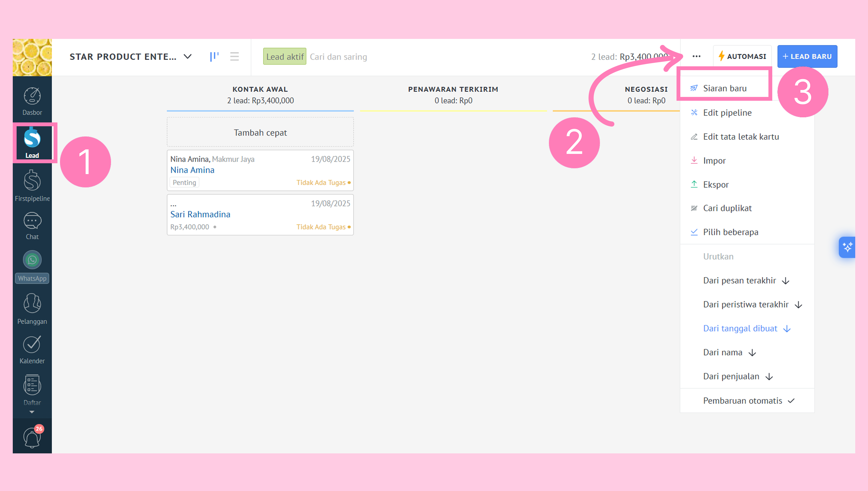Screen dimensions: 868x491
Task: Select Edit pipeline menu entry
Action: click(x=747, y=113)
